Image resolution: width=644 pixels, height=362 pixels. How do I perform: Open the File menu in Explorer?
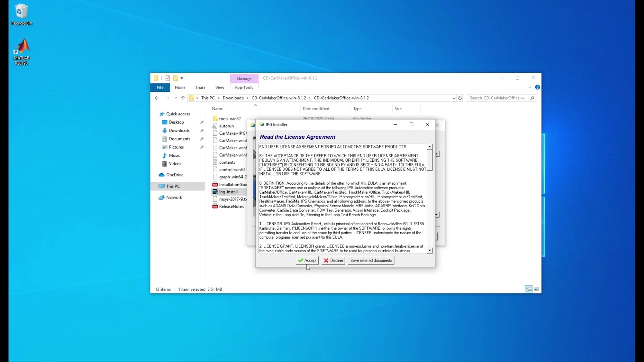pos(160,87)
